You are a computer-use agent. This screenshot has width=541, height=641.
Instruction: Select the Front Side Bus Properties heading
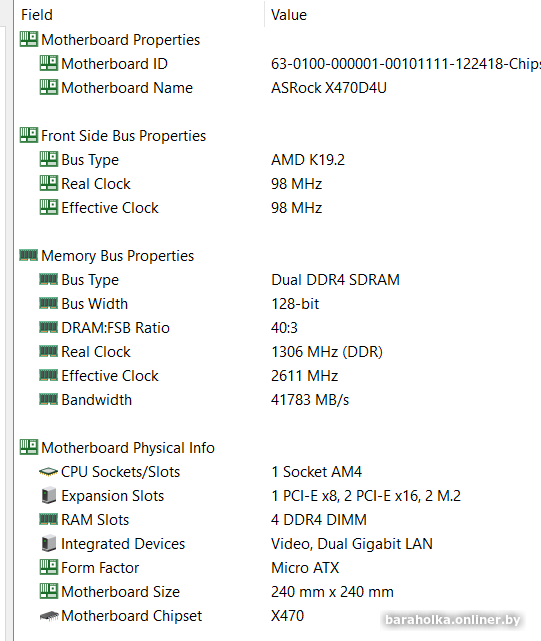click(123, 136)
